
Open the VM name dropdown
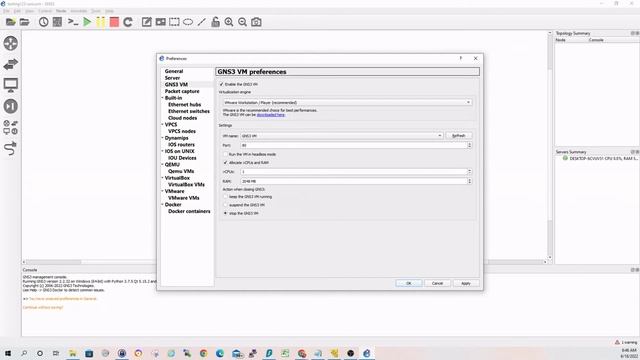(342, 136)
